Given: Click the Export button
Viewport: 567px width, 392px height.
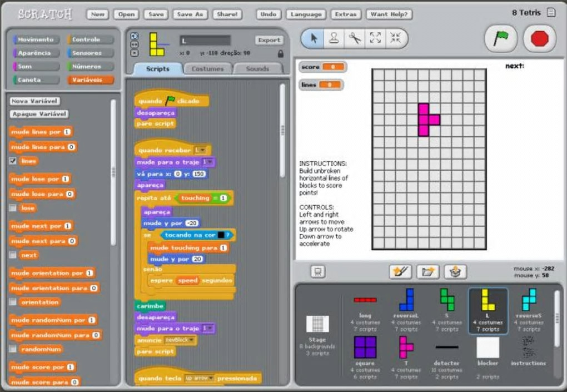Looking at the screenshot, I should coord(269,40).
